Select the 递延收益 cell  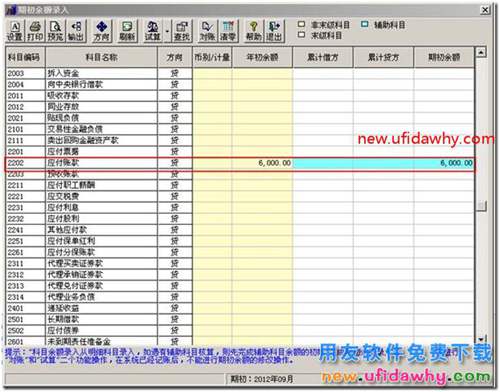102,308
